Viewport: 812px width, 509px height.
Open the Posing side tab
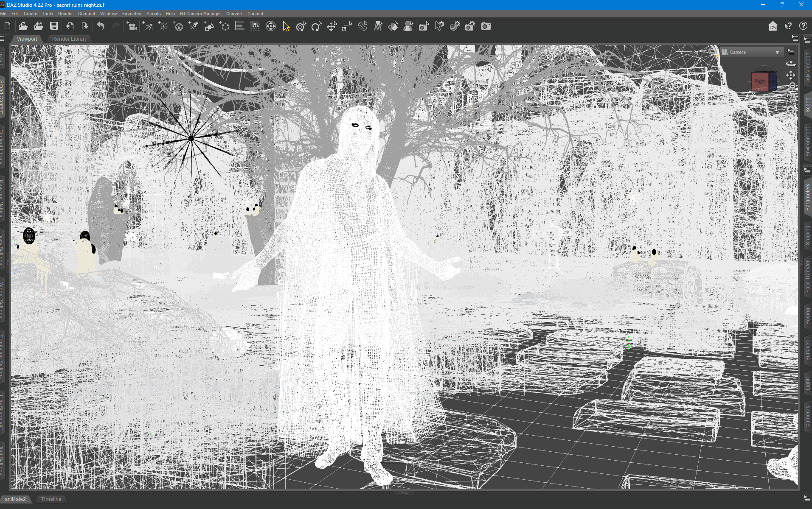tap(807, 316)
